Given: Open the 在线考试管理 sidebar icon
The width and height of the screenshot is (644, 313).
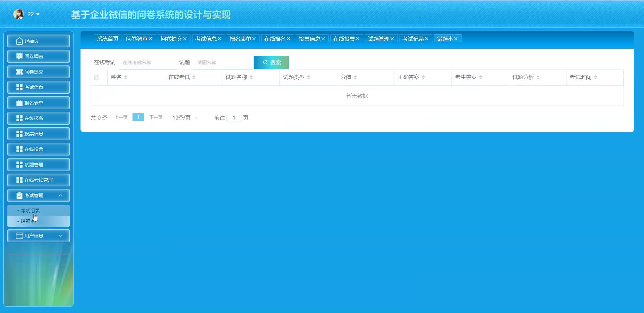Looking at the screenshot, I should tap(19, 180).
